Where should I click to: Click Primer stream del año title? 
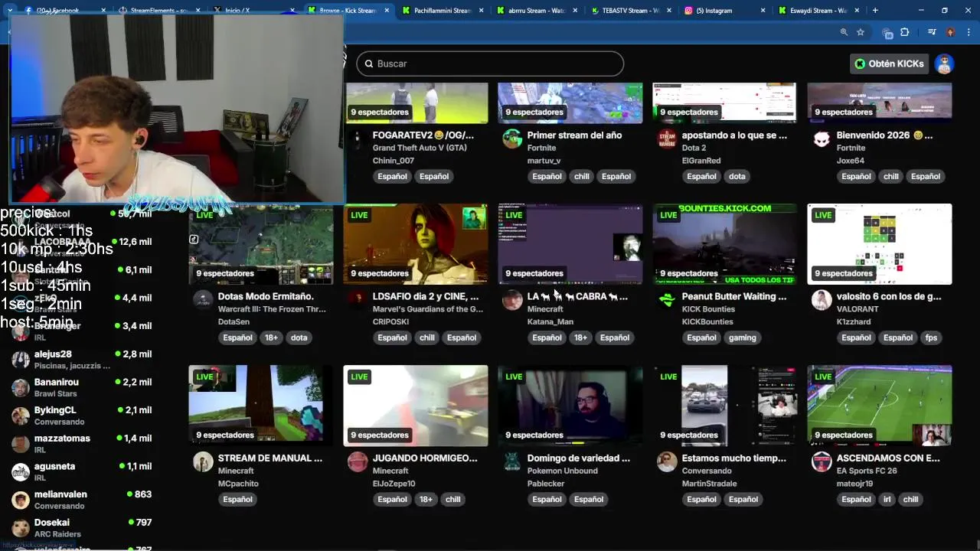574,135
